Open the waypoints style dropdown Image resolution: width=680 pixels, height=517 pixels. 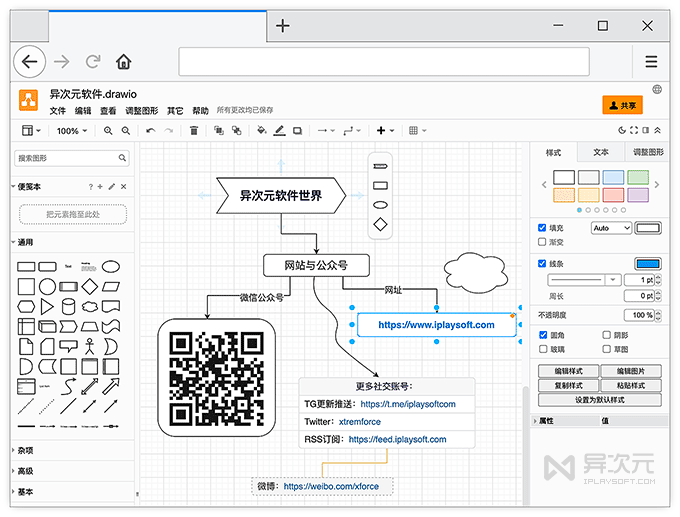coord(352,131)
